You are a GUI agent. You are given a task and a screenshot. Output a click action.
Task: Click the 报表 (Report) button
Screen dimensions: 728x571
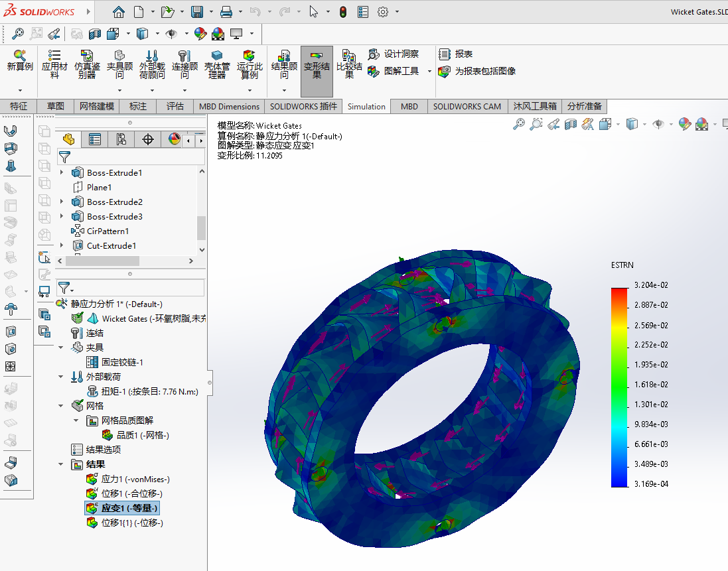point(455,54)
